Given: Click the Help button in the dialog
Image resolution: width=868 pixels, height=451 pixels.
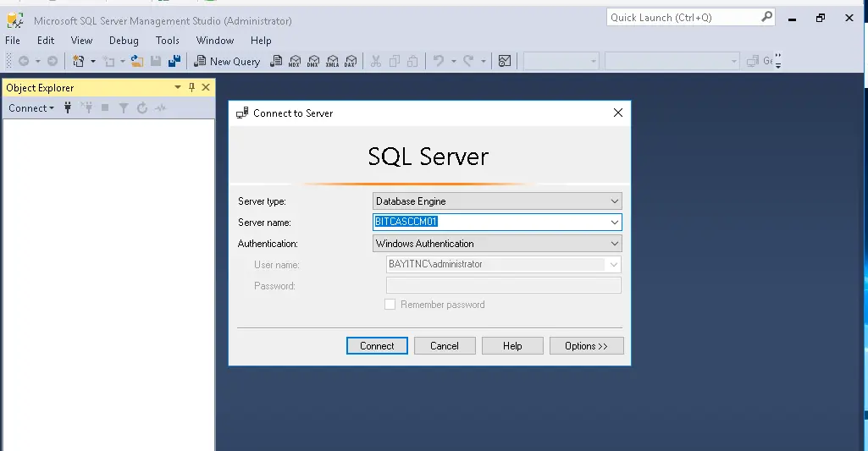Looking at the screenshot, I should click(x=512, y=346).
